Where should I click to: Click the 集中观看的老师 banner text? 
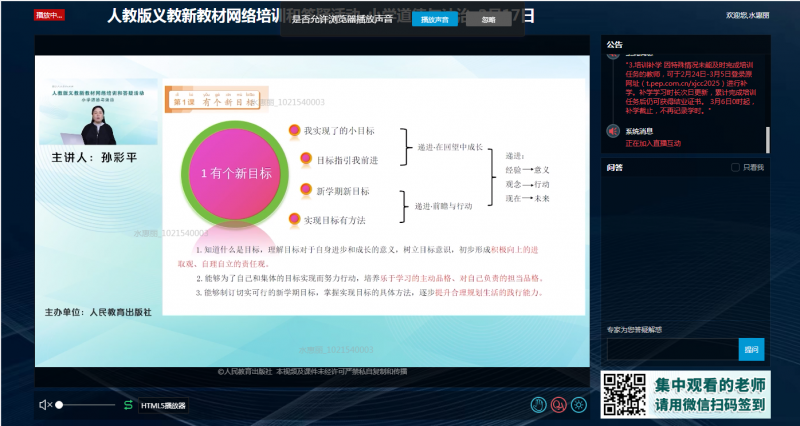710,385
